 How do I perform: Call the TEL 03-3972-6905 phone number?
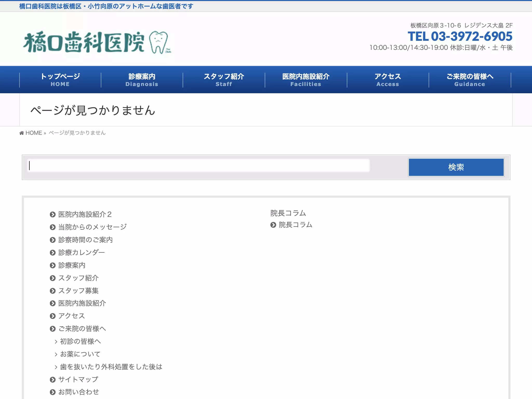click(460, 36)
